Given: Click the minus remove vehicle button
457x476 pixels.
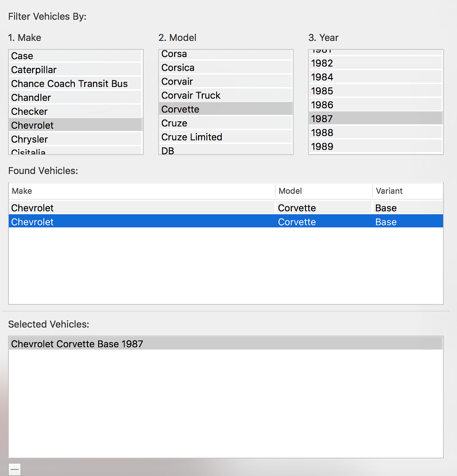Looking at the screenshot, I should click(x=14, y=469).
